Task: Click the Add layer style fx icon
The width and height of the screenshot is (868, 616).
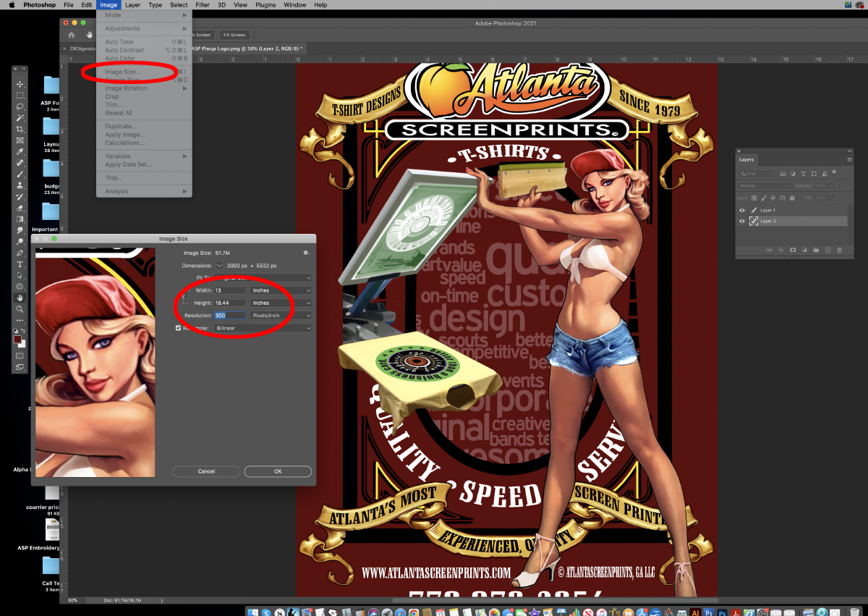Action: coord(781,250)
